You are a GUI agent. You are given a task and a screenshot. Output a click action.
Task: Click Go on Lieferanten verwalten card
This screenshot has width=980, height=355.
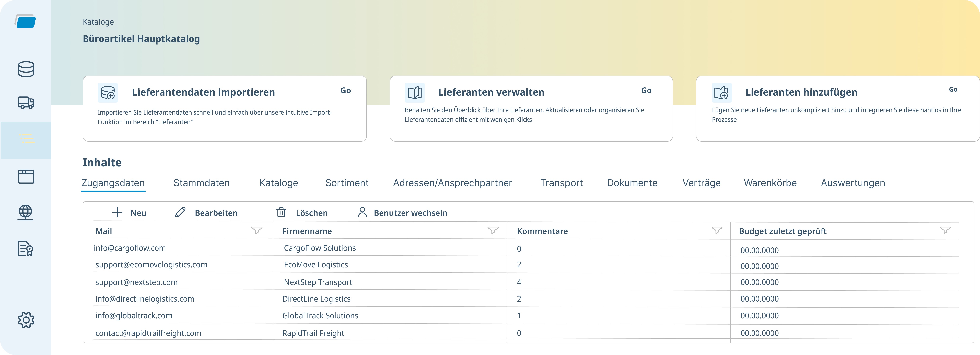pos(646,91)
